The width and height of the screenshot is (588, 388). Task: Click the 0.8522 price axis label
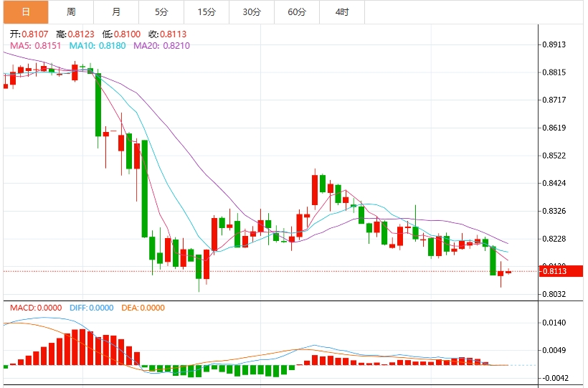coord(554,156)
